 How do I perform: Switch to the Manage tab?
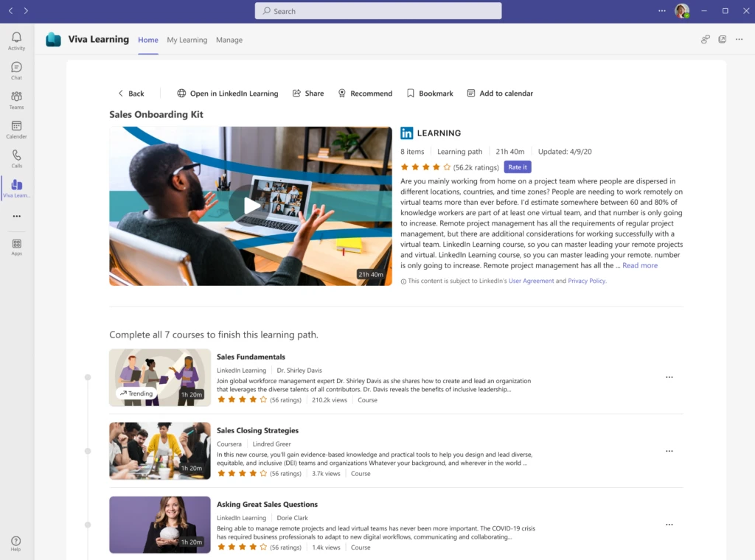pos(229,40)
